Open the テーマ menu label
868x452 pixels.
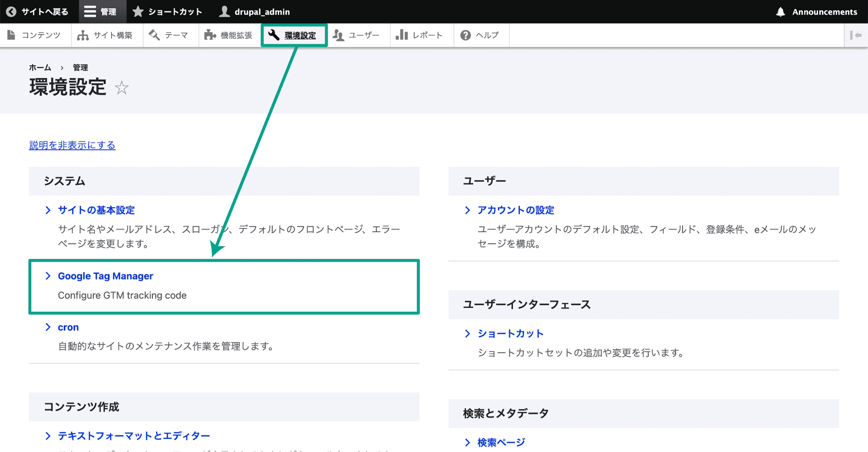pos(176,35)
